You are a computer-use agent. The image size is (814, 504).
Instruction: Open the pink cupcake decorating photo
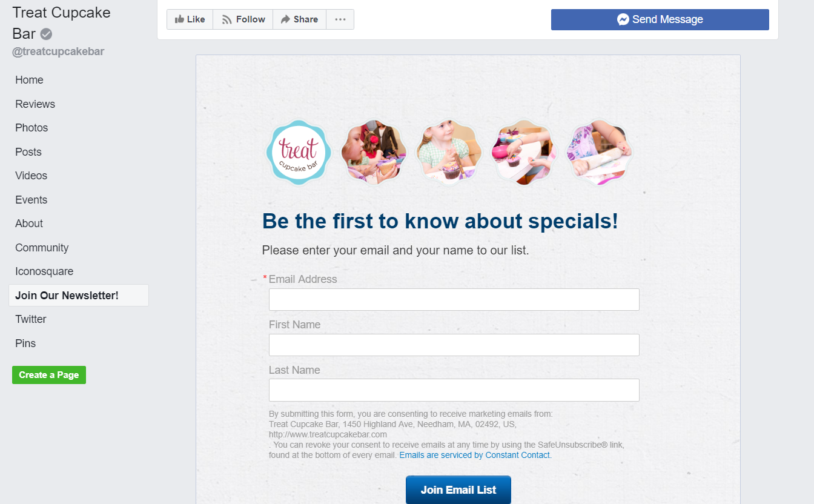tap(524, 153)
